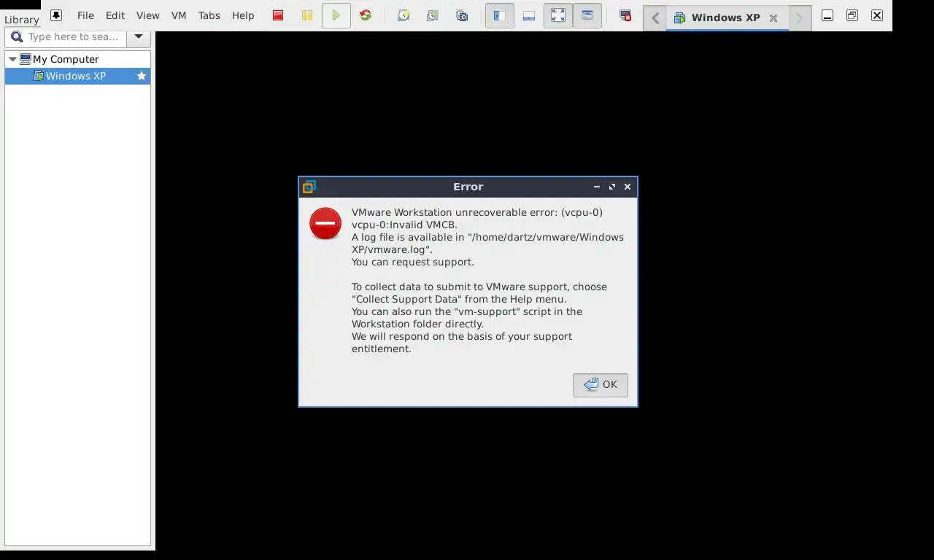Click the yellow suspend VM icon
This screenshot has width=934, height=560.
(x=307, y=15)
